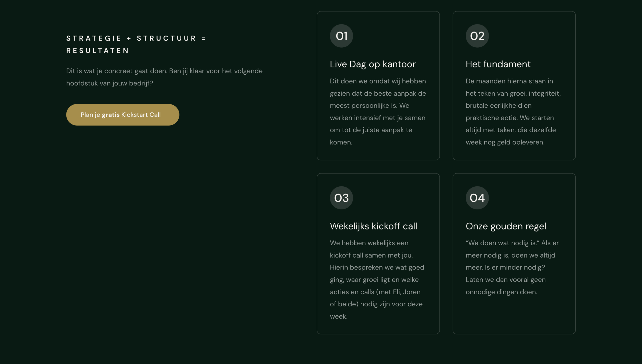Viewport: 642px width, 364px height.
Task: Select the 04 circular number badge
Action: point(477,198)
